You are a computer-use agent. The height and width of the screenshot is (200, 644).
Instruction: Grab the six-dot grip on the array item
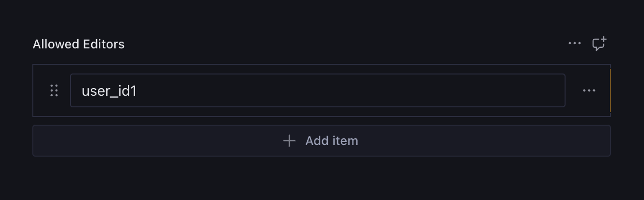(54, 90)
